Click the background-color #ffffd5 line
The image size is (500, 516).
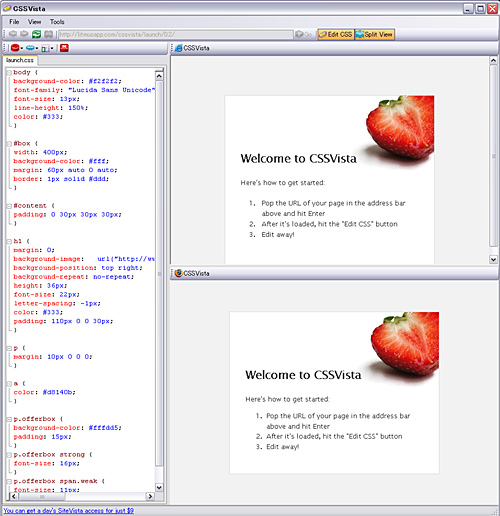click(67, 428)
